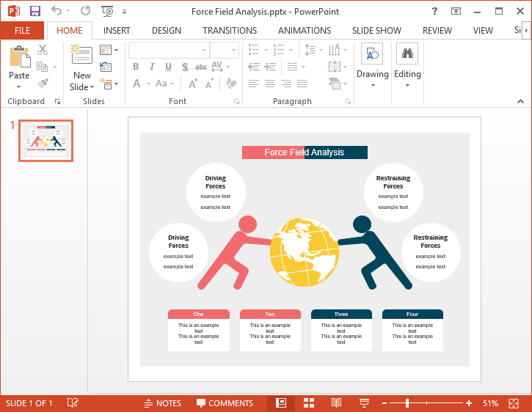Click the Cut scissors icon
532x412 pixels.
tap(43, 50)
